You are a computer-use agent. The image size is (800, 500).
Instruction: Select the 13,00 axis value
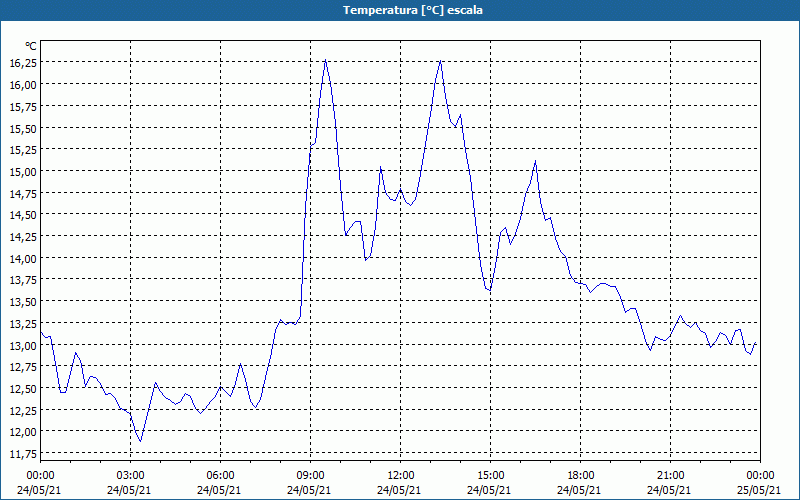click(23, 345)
